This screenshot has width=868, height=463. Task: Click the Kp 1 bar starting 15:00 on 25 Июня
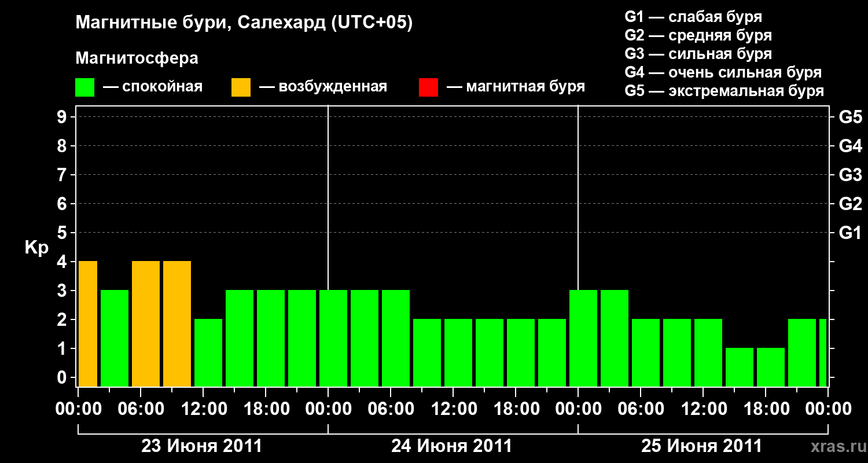click(740, 367)
